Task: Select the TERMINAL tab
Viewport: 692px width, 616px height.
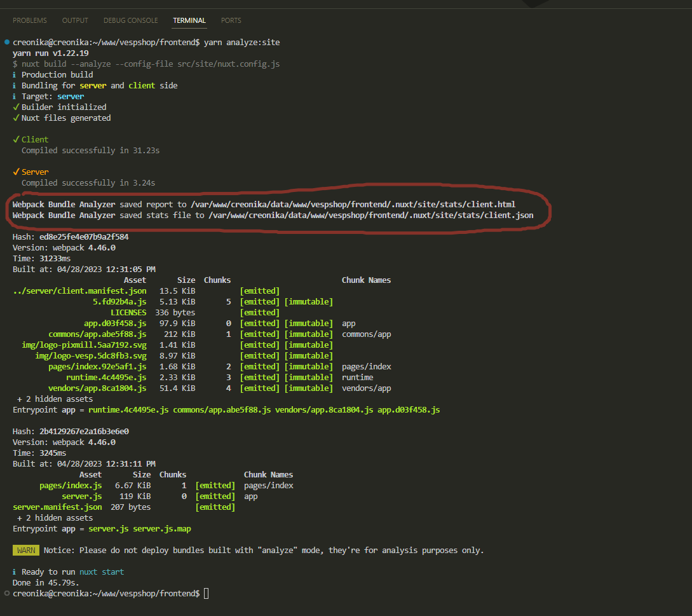Action: [x=189, y=20]
